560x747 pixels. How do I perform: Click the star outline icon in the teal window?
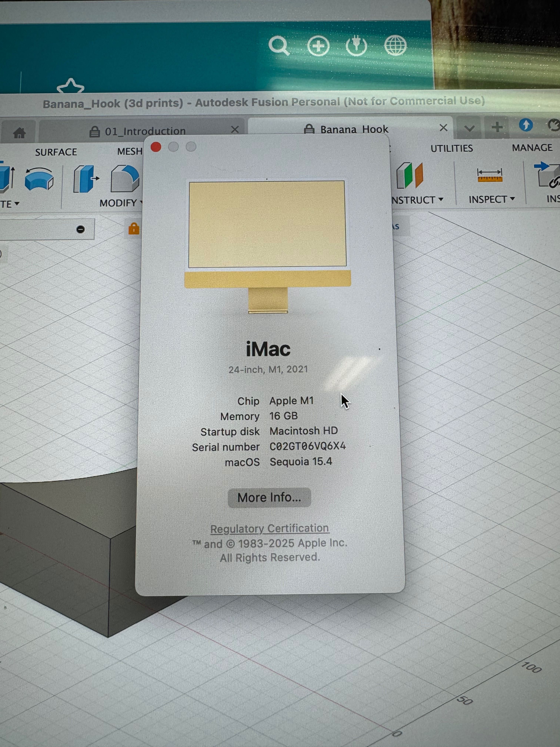[x=71, y=86]
